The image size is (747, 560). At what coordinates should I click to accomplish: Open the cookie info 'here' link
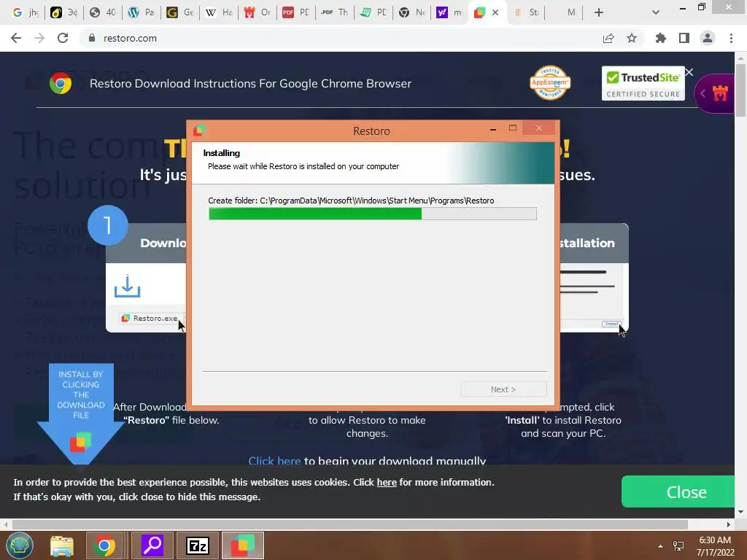[x=387, y=483]
